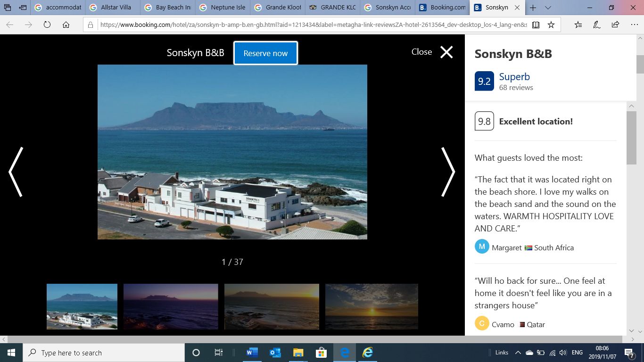Open the Share page icon
This screenshot has height=362, width=644.
pyautogui.click(x=615, y=25)
